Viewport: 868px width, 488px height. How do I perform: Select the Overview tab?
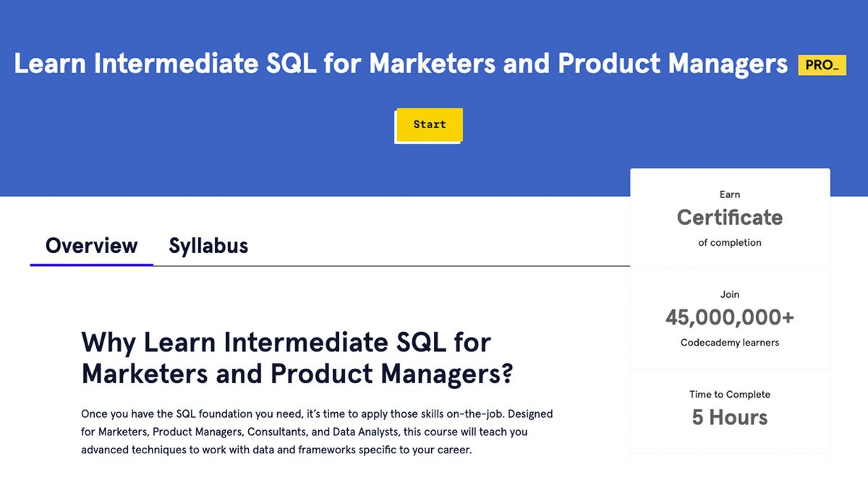pyautogui.click(x=91, y=246)
